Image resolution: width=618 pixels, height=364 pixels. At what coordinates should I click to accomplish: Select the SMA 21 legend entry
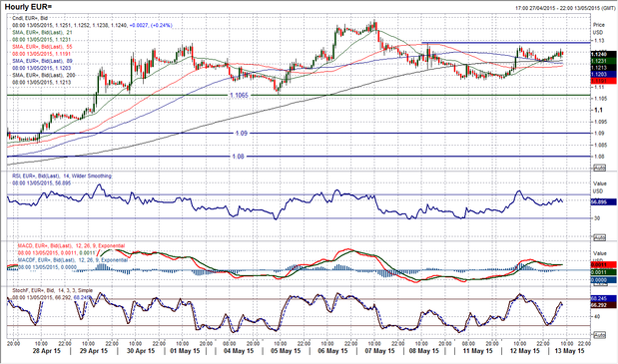click(42, 32)
